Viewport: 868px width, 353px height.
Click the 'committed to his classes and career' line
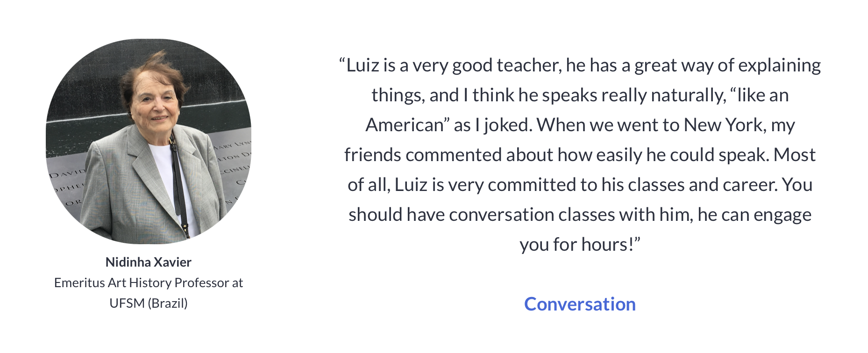(x=580, y=185)
